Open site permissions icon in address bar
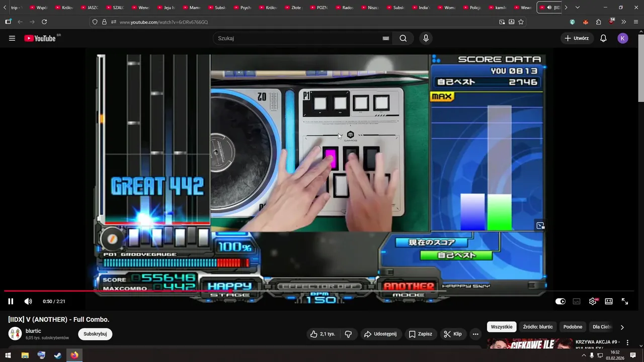Screen dimensions: 644x362 point(114,22)
